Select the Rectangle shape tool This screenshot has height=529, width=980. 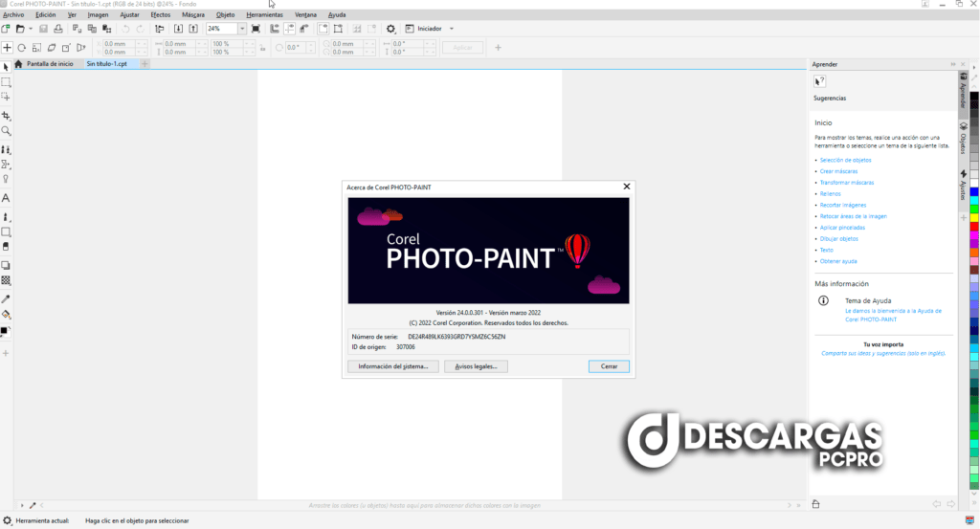coord(6,231)
